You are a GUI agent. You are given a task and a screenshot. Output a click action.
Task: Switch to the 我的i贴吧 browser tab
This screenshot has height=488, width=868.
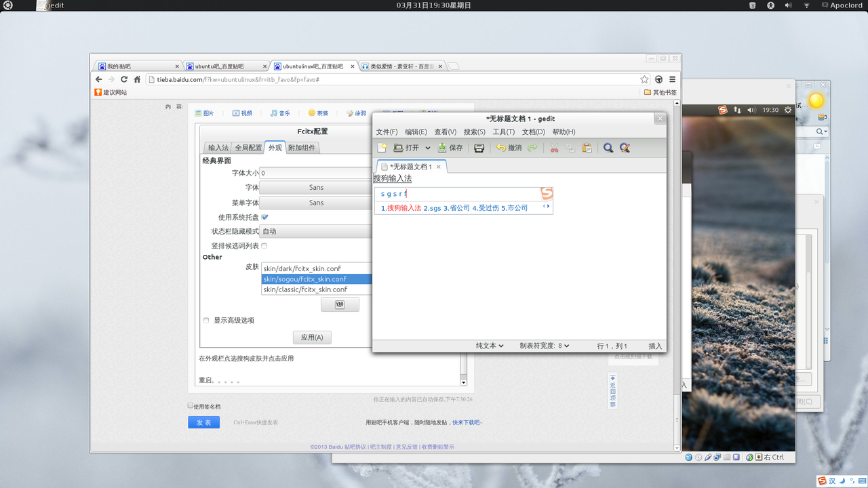139,66
